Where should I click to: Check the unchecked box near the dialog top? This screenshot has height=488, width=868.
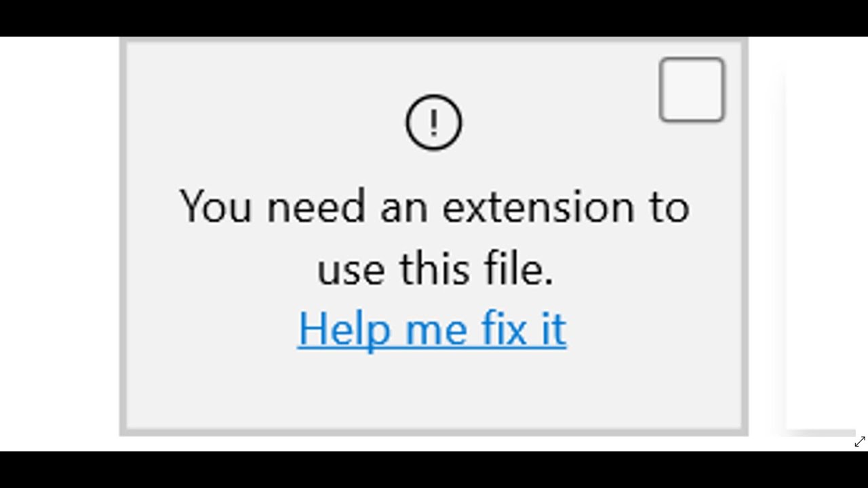click(690, 89)
